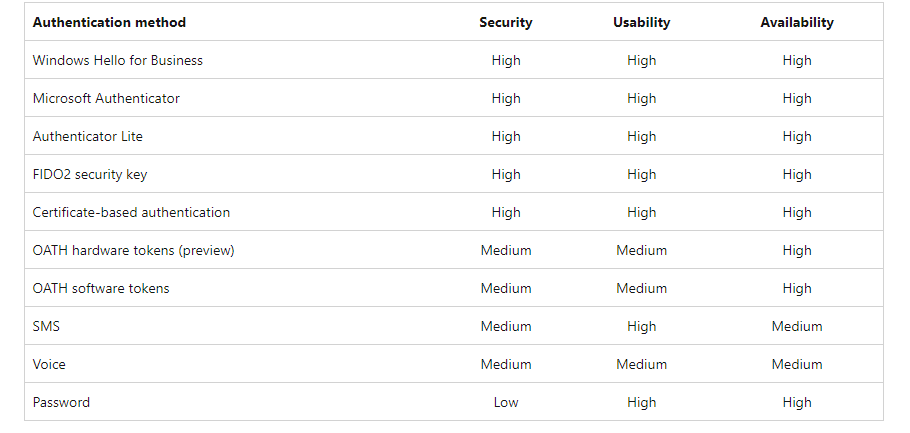The height and width of the screenshot is (433, 910).
Task: Select the Password row label
Action: pyautogui.click(x=61, y=402)
